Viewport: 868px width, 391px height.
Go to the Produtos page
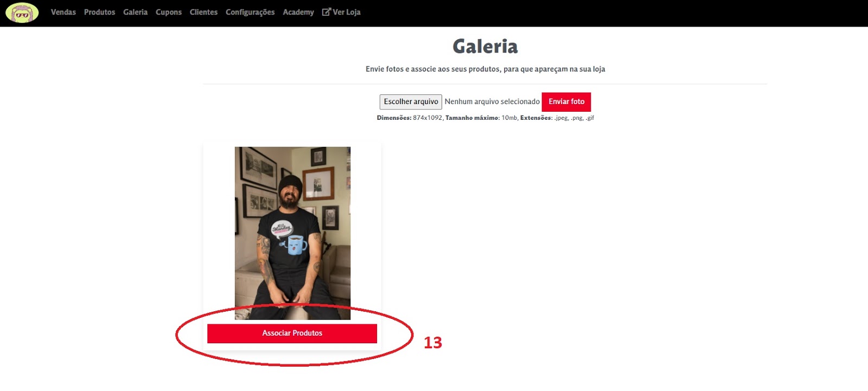point(99,12)
